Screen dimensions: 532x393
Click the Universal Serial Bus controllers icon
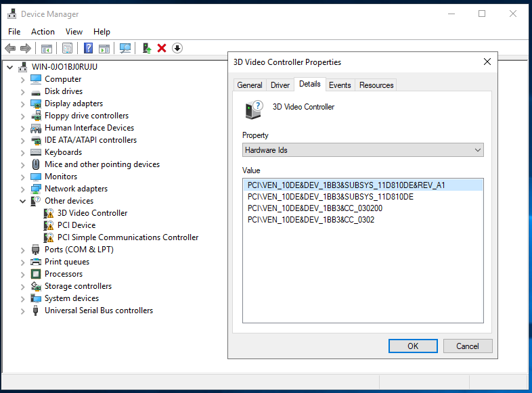pyautogui.click(x=36, y=310)
